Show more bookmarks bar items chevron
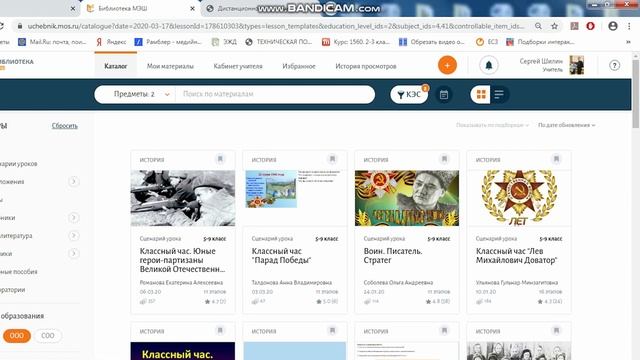Screen dimensions: 640x360 pyautogui.click(x=629, y=42)
